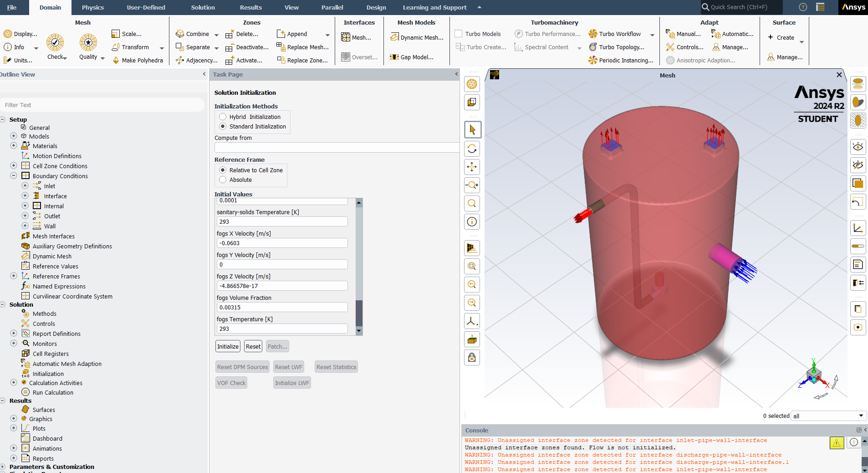868x473 pixels.
Task: Click the Quick Search box
Action: point(741,7)
